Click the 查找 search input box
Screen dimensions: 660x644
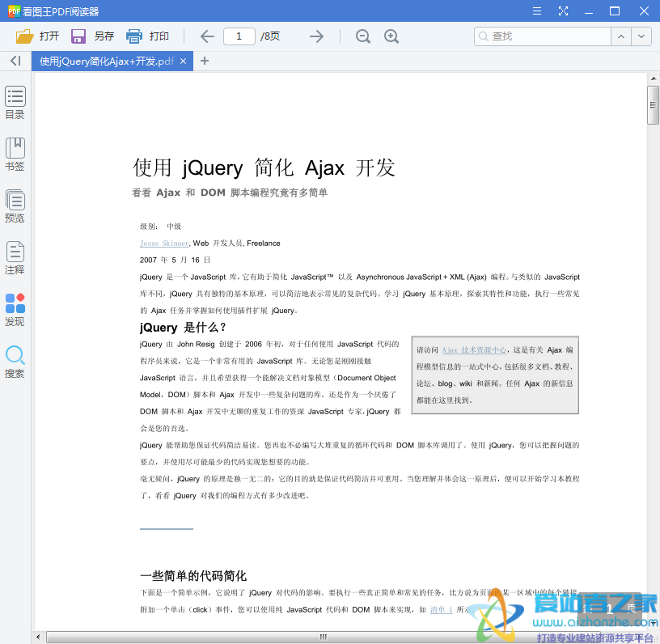[x=543, y=36]
